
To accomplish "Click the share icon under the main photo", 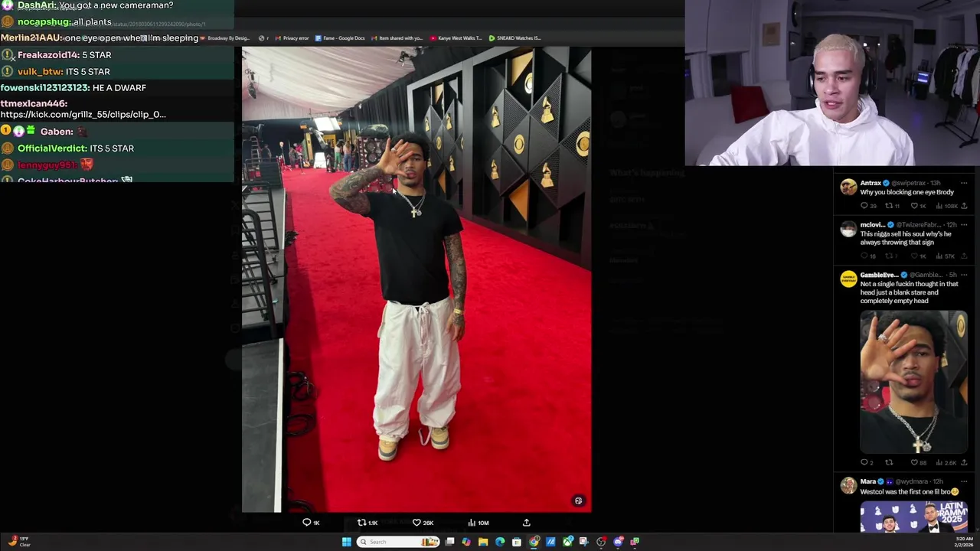I will click(x=526, y=523).
